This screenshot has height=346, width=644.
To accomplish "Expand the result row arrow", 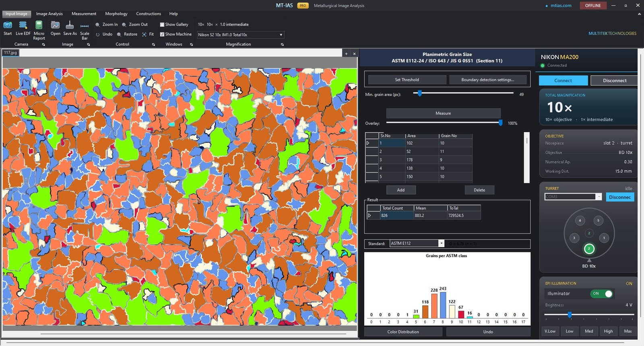I will (369, 216).
